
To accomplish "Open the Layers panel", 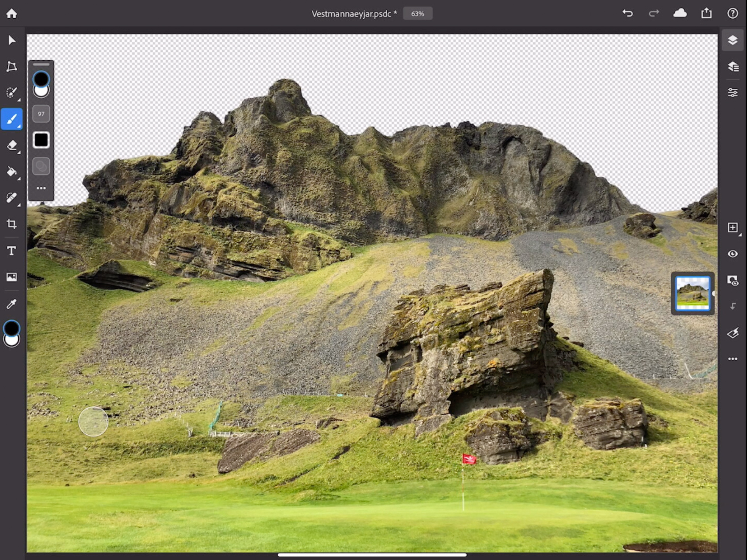I will click(732, 39).
